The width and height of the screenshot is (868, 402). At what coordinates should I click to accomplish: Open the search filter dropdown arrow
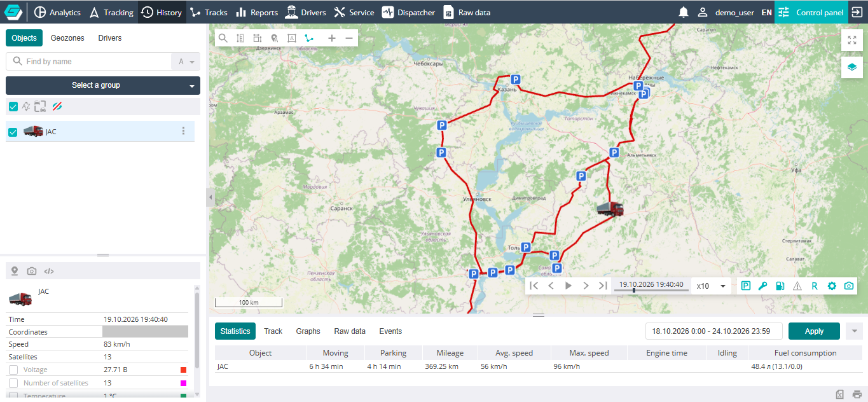coord(186,62)
